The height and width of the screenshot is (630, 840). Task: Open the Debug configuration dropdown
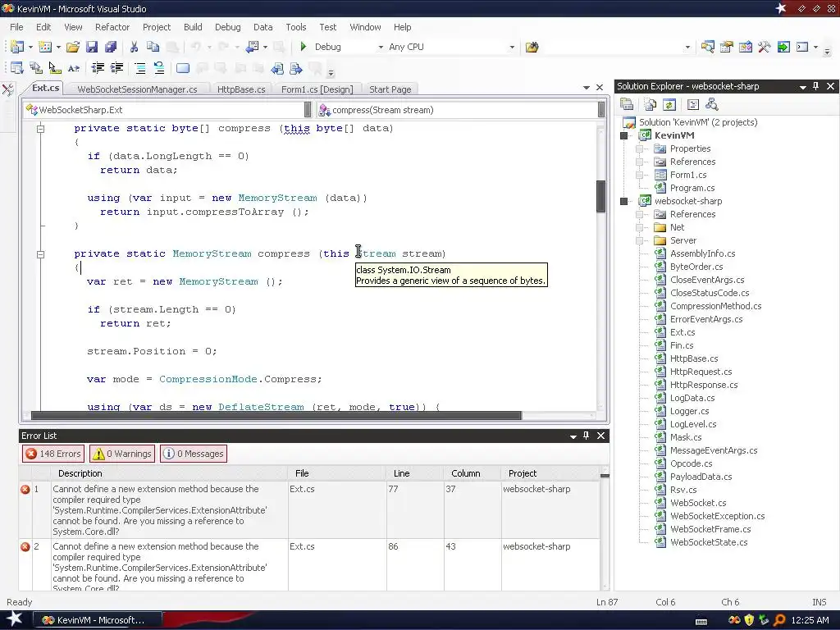click(381, 47)
